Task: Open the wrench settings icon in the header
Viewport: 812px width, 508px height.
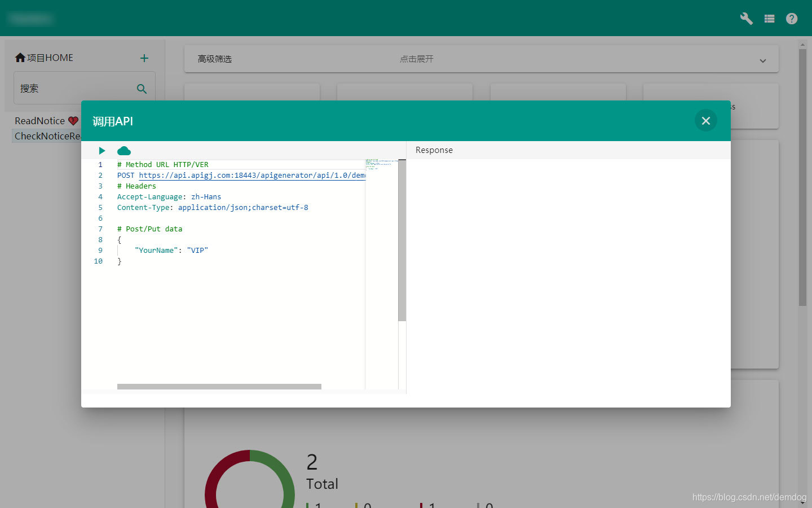Action: [747, 19]
